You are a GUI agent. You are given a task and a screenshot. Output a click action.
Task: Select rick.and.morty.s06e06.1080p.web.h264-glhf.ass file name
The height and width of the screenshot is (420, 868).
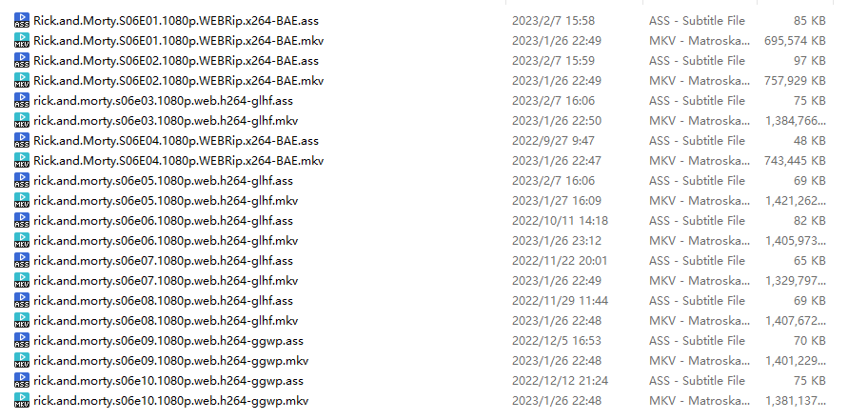tap(164, 221)
